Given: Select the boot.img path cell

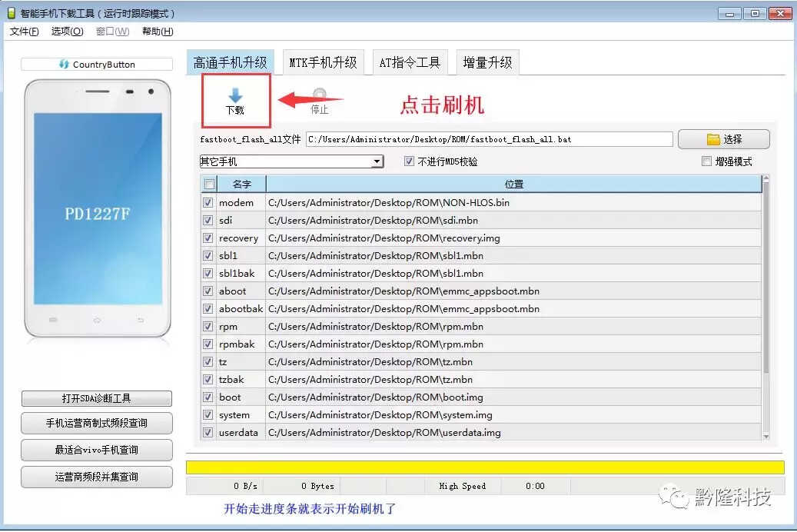Looking at the screenshot, I should 514,397.
